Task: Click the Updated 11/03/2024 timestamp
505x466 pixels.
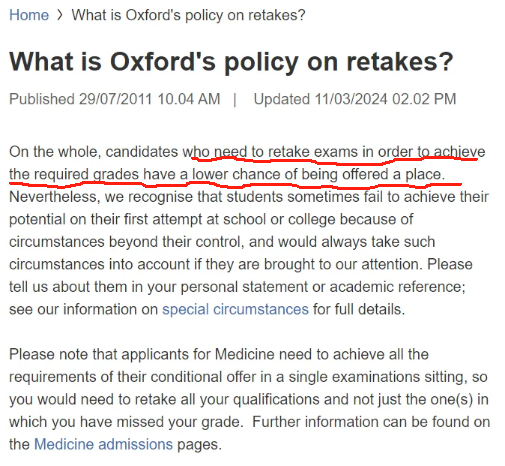Action: coord(355,99)
